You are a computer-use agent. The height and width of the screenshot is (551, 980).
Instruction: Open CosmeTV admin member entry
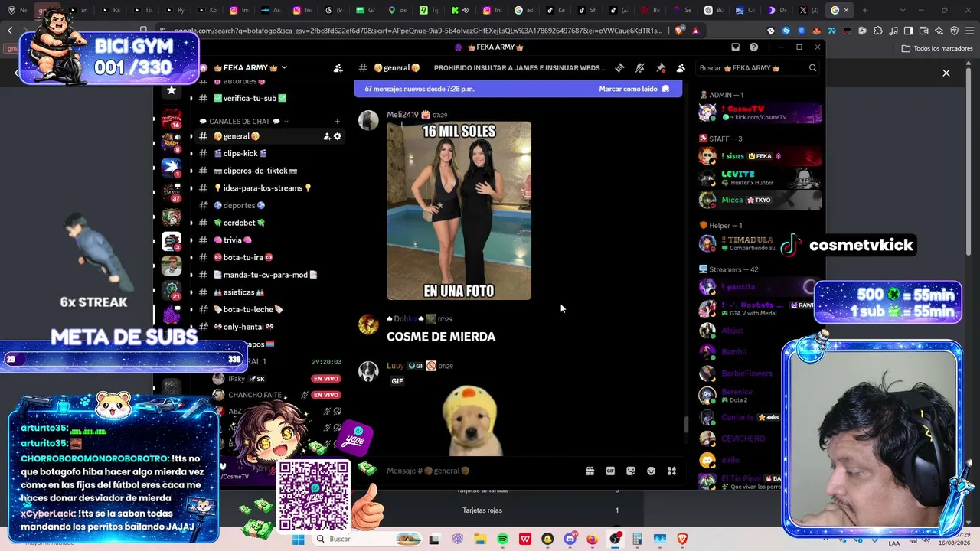pyautogui.click(x=759, y=112)
